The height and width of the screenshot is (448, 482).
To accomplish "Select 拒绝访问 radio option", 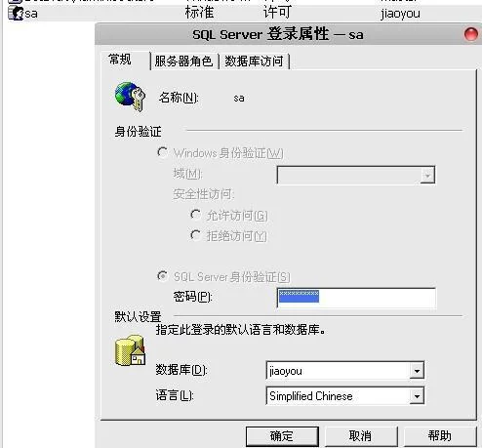I will (195, 235).
